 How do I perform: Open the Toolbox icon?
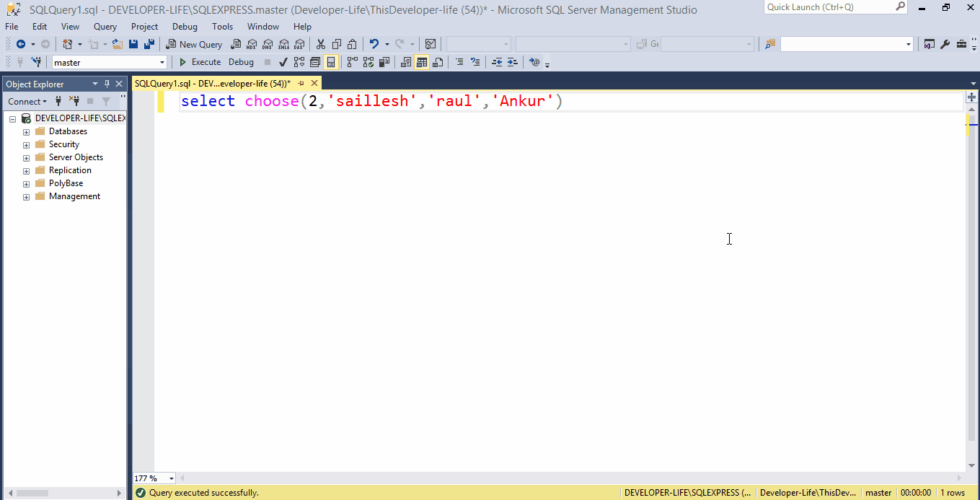[x=962, y=44]
